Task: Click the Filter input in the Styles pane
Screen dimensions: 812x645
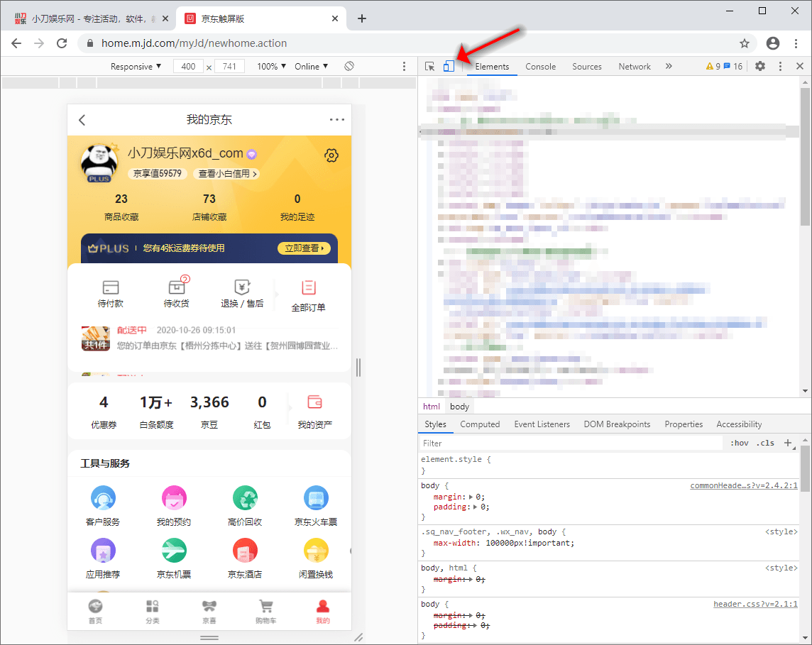Action: 497,442
